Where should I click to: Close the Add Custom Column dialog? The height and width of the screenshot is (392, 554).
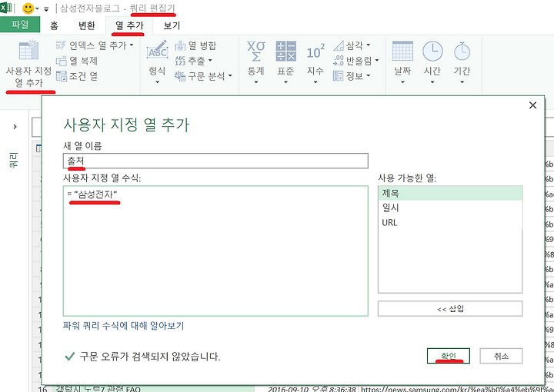(x=532, y=105)
